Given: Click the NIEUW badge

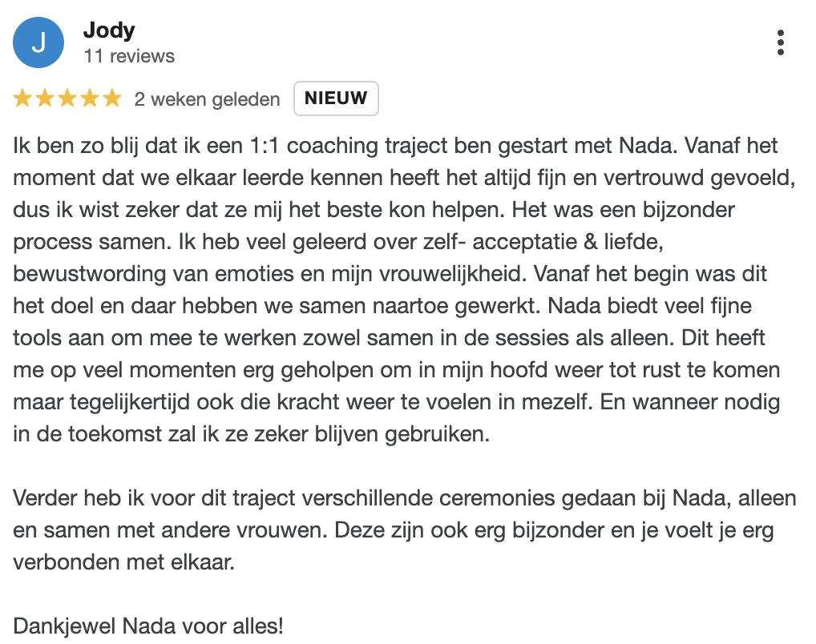Looking at the screenshot, I should (x=336, y=99).
